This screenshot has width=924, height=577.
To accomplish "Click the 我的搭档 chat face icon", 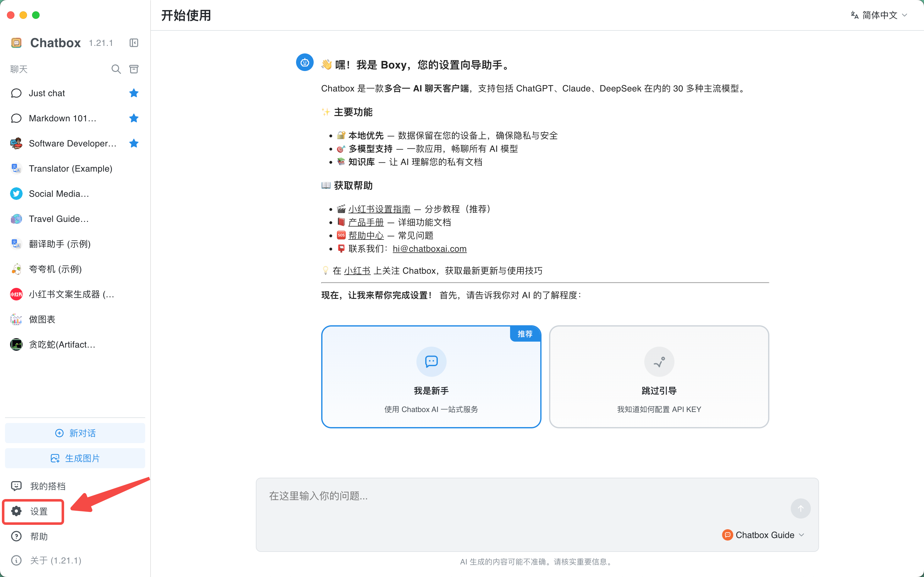I will (16, 486).
